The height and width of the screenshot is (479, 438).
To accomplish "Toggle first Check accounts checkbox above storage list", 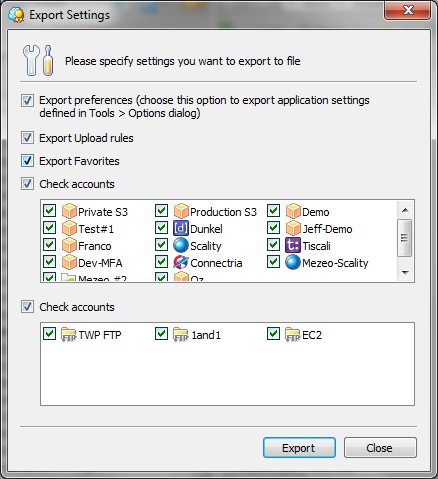I will pyautogui.click(x=27, y=184).
